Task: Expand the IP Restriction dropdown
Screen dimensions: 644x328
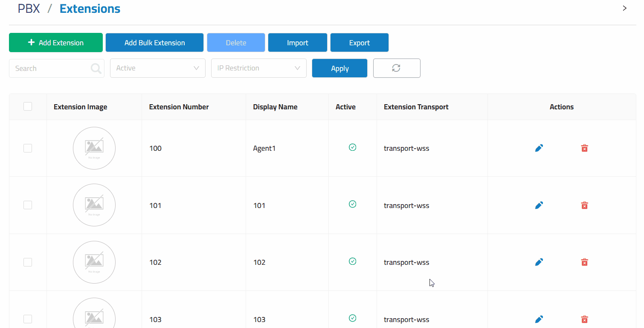Action: (259, 68)
